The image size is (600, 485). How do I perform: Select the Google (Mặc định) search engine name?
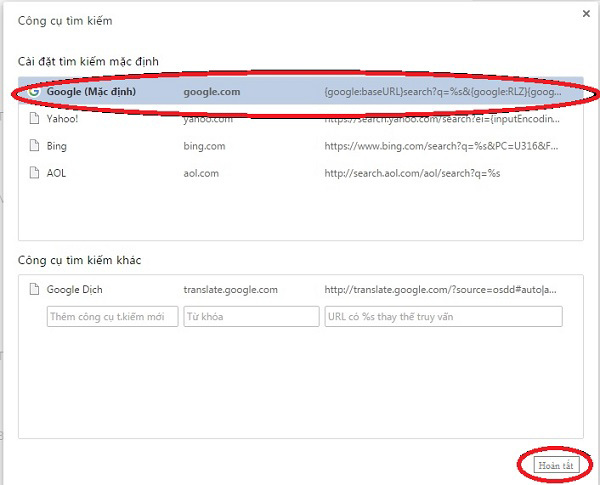(x=90, y=91)
